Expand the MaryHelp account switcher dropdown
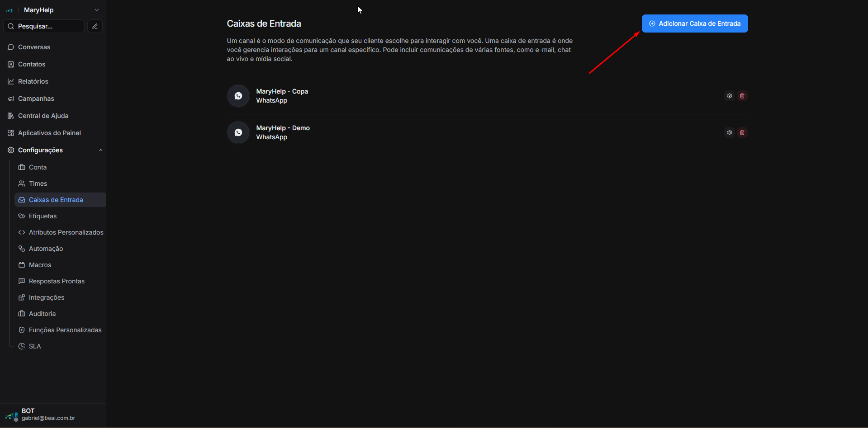Image resolution: width=868 pixels, height=428 pixels. coord(96,10)
